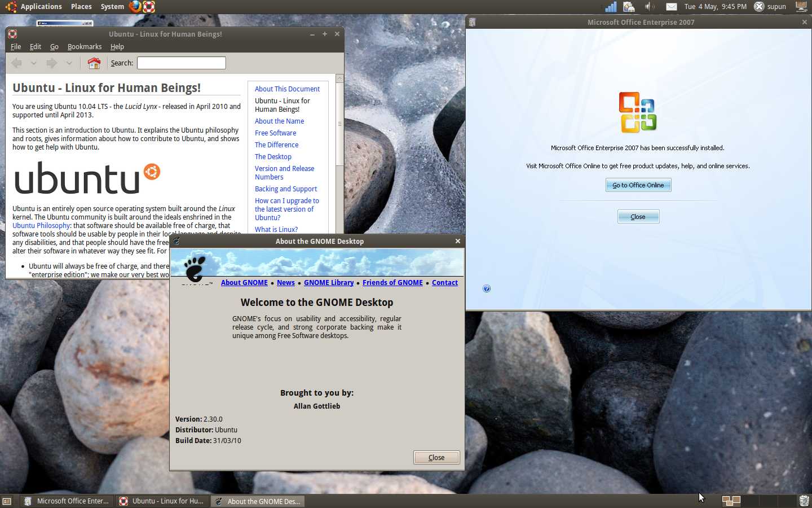
Task: Click the help browser vertical scrollbar
Action: point(339,124)
